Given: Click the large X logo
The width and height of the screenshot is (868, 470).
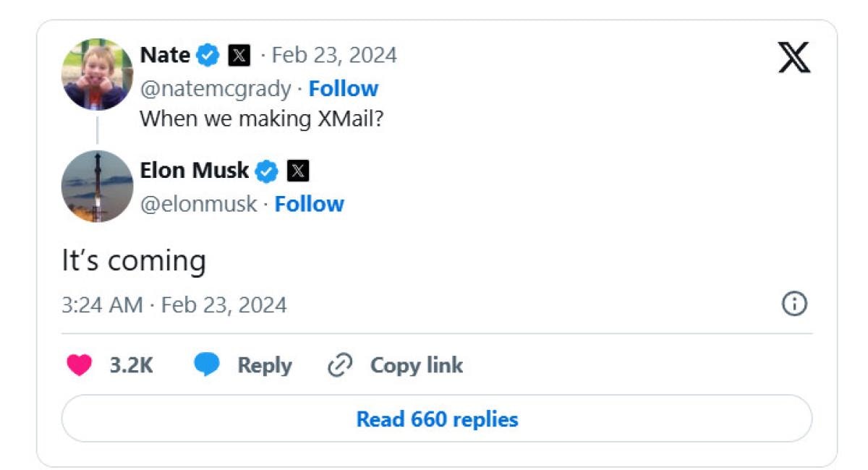Looking at the screenshot, I should click(x=794, y=58).
